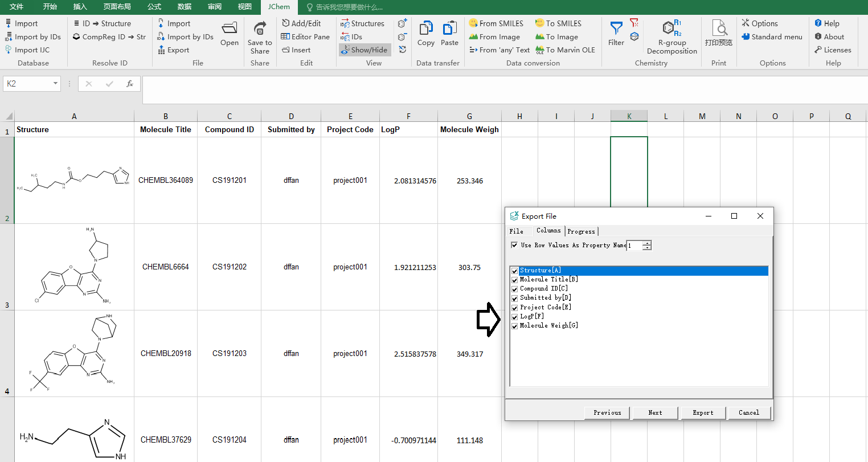The height and width of the screenshot is (462, 868).
Task: Switch view to IDs
Action: [351, 36]
